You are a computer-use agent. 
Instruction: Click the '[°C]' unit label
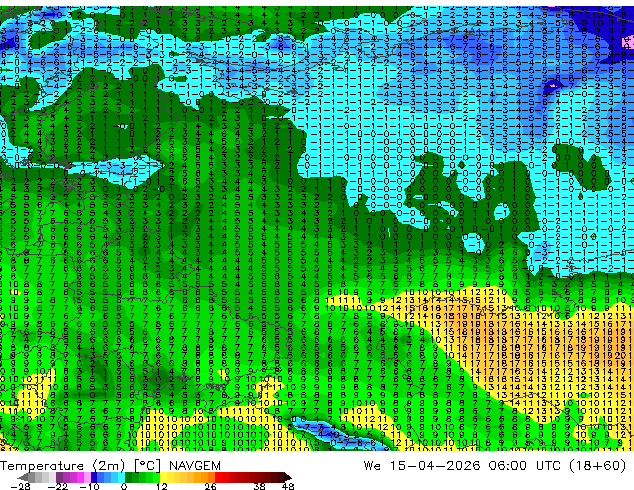pyautogui.click(x=148, y=466)
